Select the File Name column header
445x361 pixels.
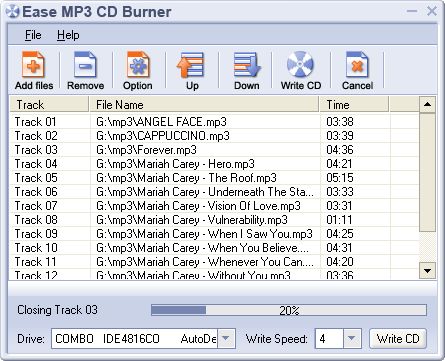[204, 105]
